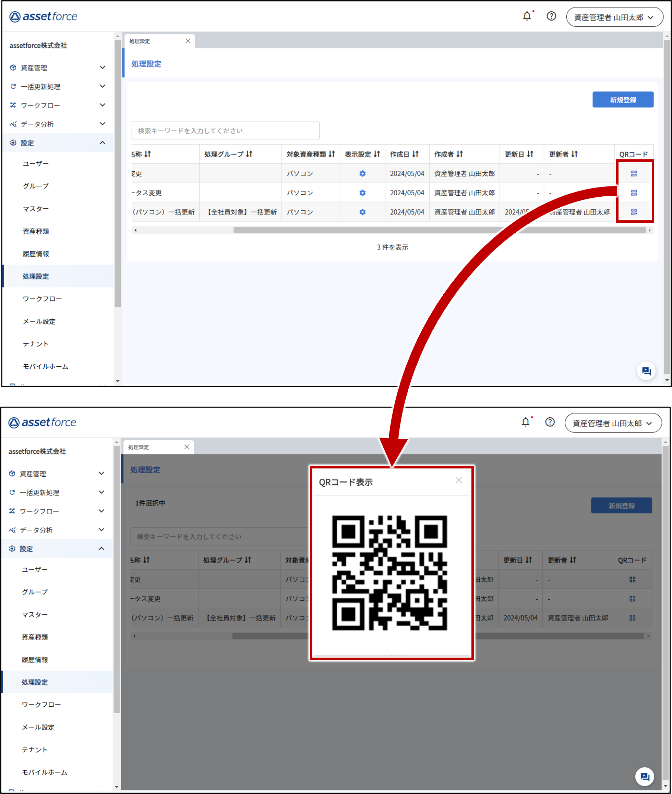Expand the 一括更新処理 chevron in the upper screenshot sidebar
This screenshot has width=672, height=794.
103,86
